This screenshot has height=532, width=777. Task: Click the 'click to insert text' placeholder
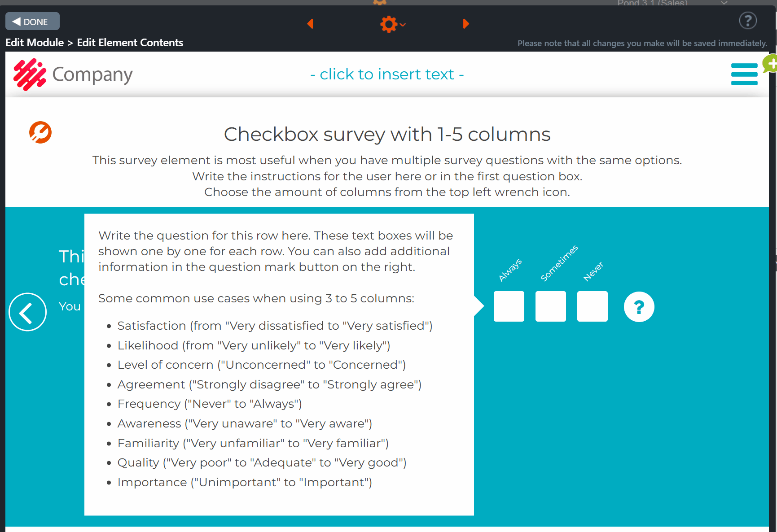coord(387,74)
